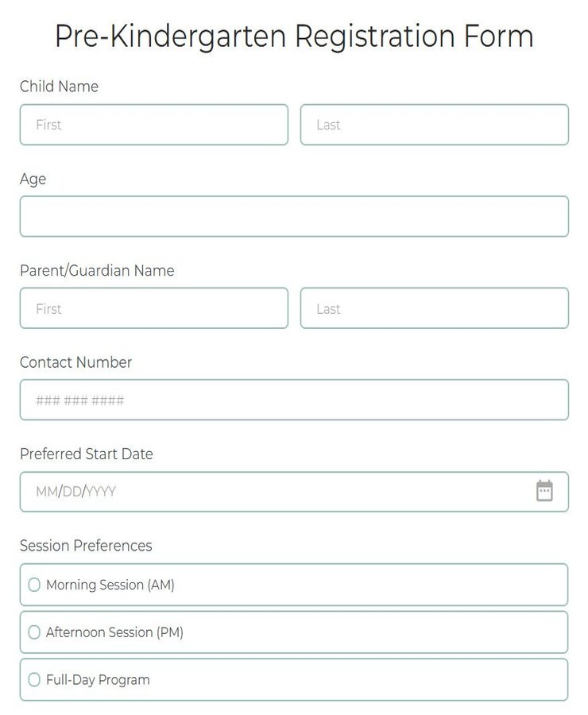
Task: Click the form title text
Action: pyautogui.click(x=294, y=36)
